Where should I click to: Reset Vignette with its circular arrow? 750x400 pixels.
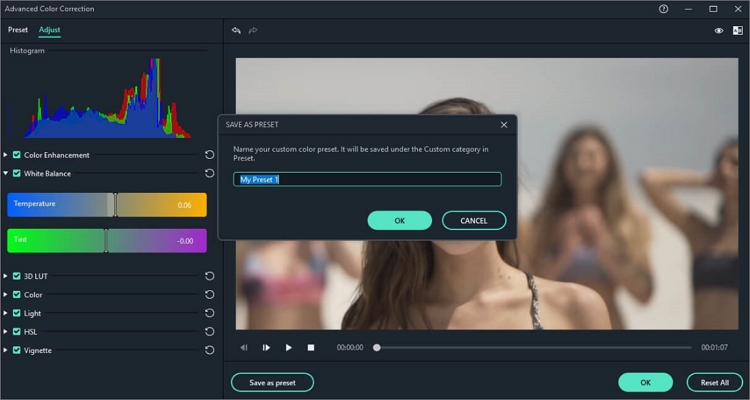click(x=210, y=350)
